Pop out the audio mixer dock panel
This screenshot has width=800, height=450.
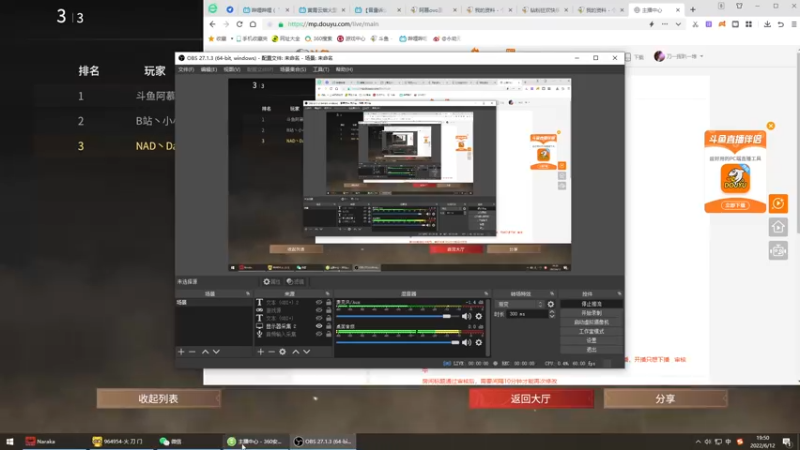point(486,294)
